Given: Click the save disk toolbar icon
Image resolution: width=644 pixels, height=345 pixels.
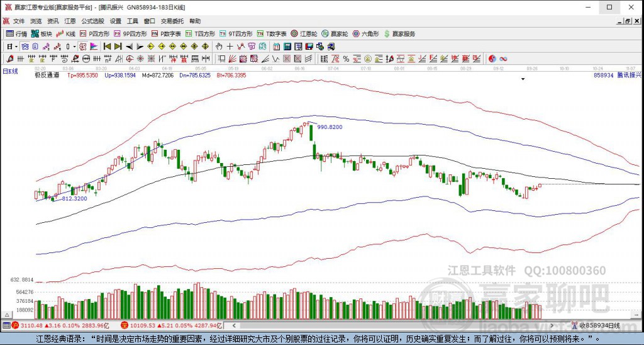Looking at the screenshot, I should coord(309,47).
